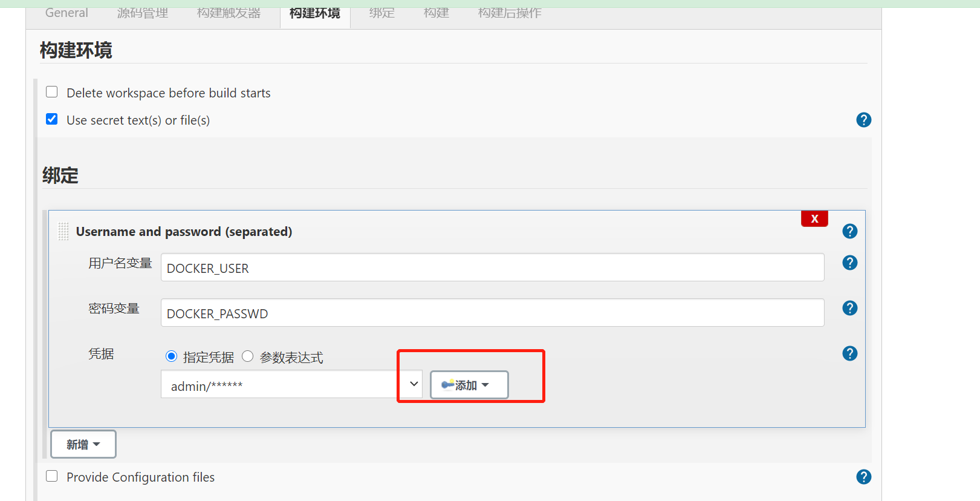Go to 构建后操作 tab
The width and height of the screenshot is (980, 501).
[x=510, y=13]
